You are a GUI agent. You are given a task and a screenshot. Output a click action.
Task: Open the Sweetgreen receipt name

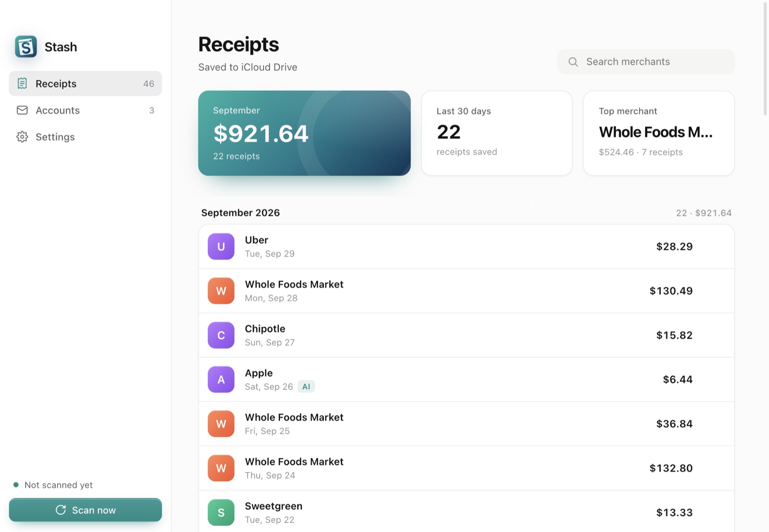[273, 506]
